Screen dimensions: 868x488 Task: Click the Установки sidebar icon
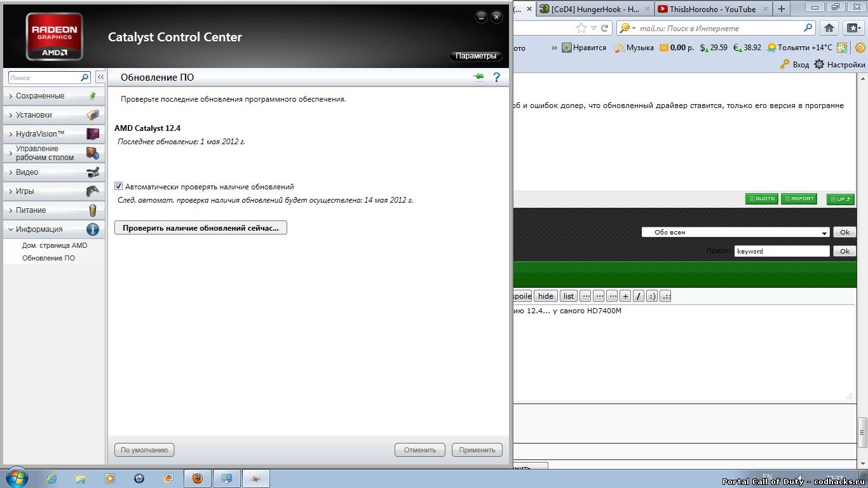coord(93,115)
